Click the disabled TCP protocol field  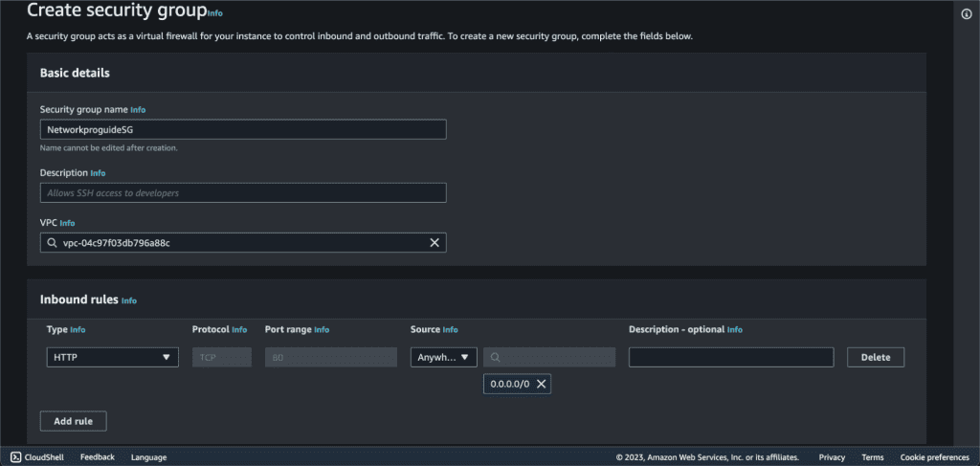tap(222, 357)
